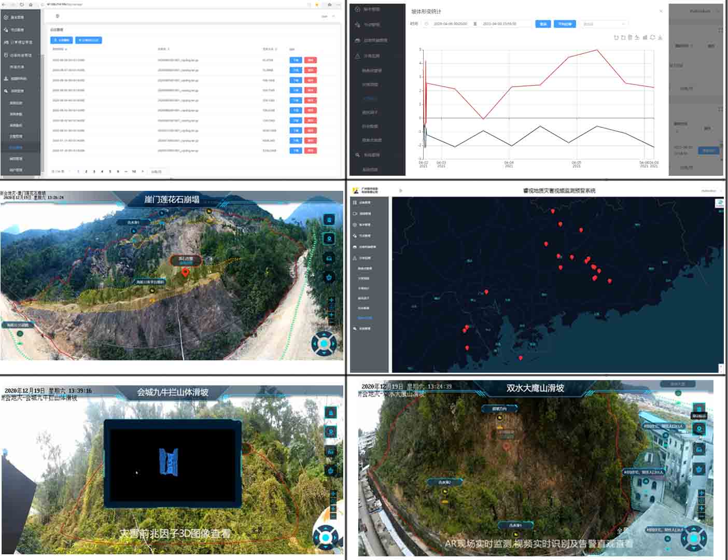
Task: Click the red location pin on Yamen hillside
Action: click(x=185, y=272)
